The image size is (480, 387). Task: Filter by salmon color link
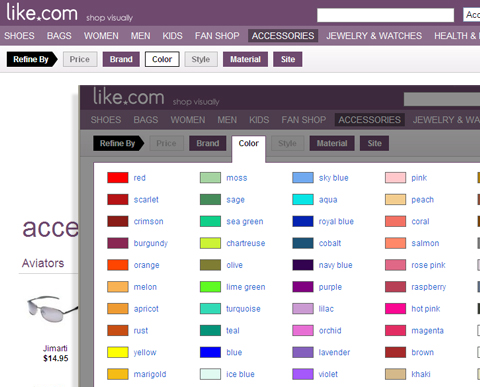tap(425, 243)
